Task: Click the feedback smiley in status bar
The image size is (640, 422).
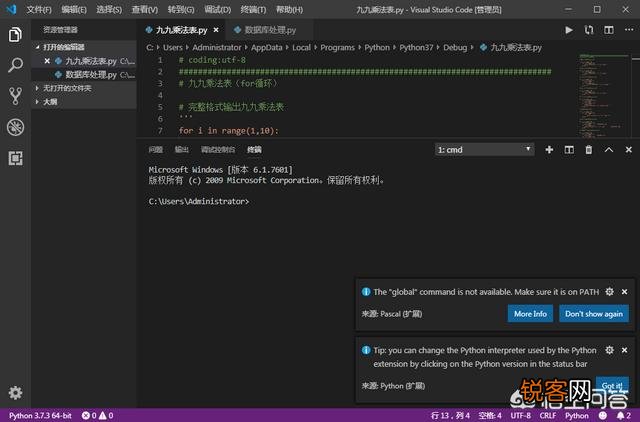Action: click(602, 415)
